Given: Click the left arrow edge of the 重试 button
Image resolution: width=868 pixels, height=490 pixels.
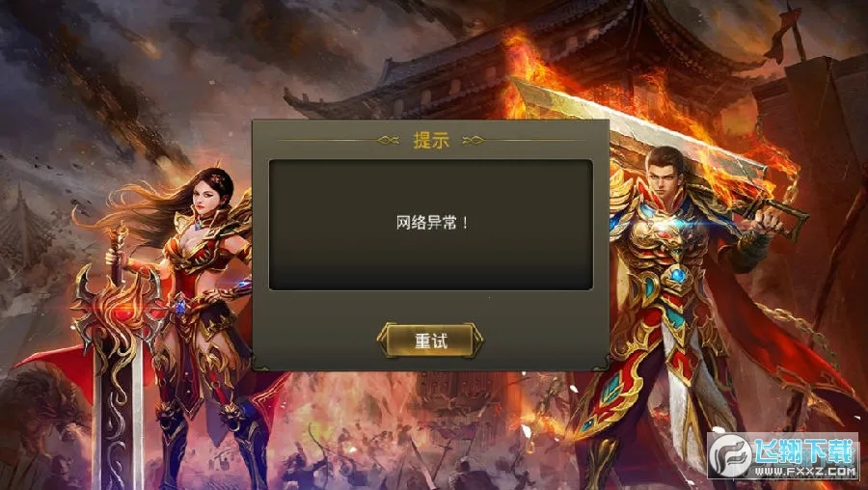Looking at the screenshot, I should (385, 340).
